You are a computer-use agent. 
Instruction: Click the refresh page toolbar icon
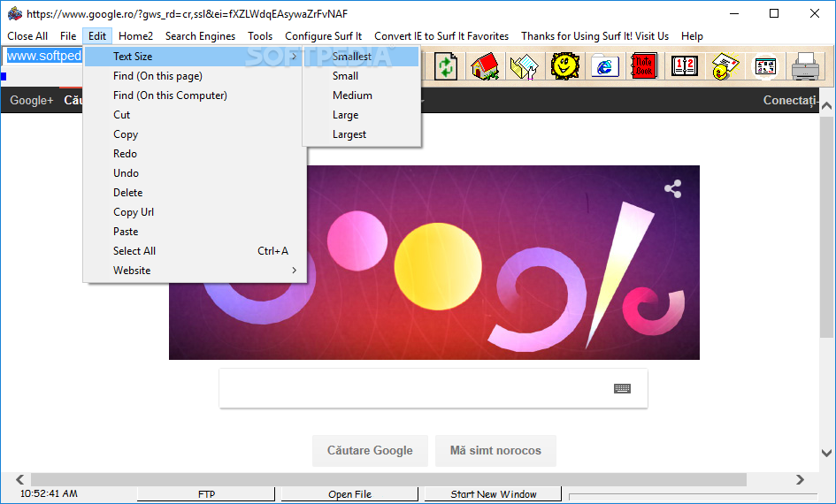click(446, 66)
